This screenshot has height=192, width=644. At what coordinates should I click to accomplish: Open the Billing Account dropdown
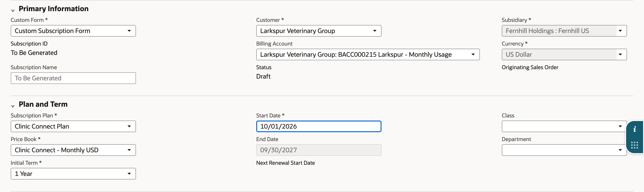coord(368,54)
